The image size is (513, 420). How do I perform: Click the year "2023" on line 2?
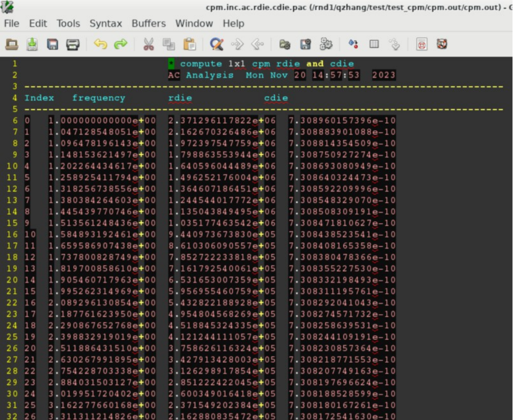384,75
